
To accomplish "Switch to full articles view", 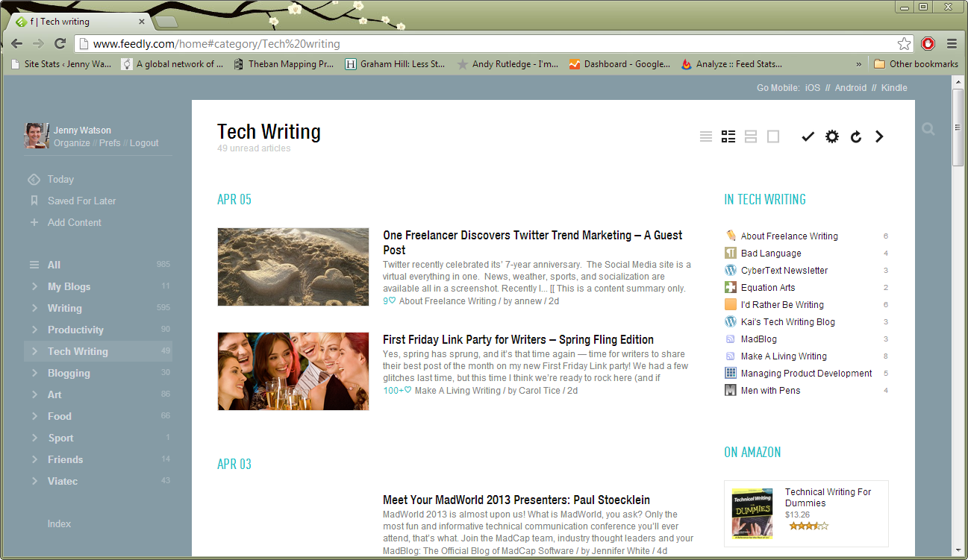I will tap(773, 136).
